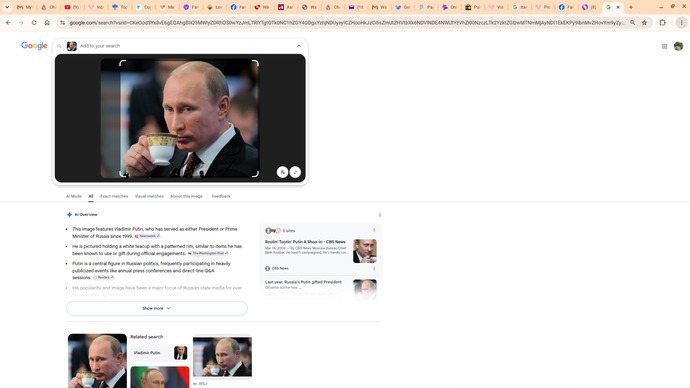Screen dimensions: 690x388
Task: Switch to Exact matches tab
Action: pyautogui.click(x=114, y=196)
